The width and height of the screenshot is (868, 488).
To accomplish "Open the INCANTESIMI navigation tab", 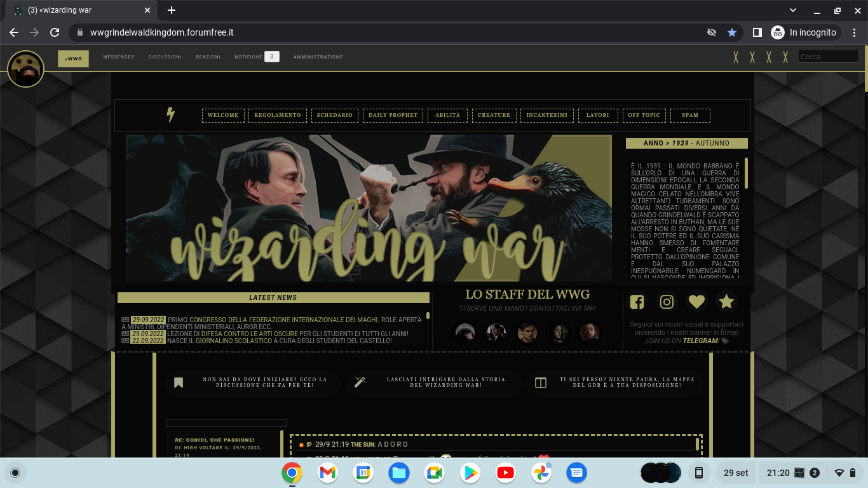I will click(x=547, y=115).
